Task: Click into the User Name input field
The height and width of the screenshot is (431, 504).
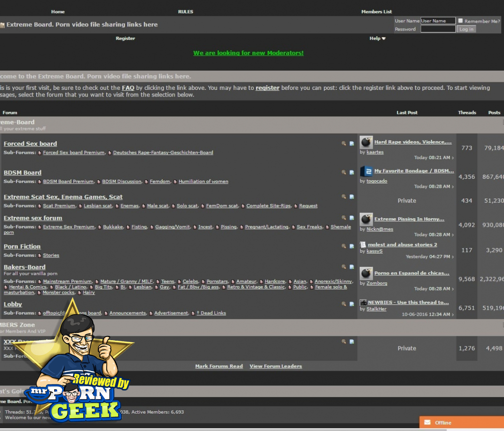Action: pos(438,21)
